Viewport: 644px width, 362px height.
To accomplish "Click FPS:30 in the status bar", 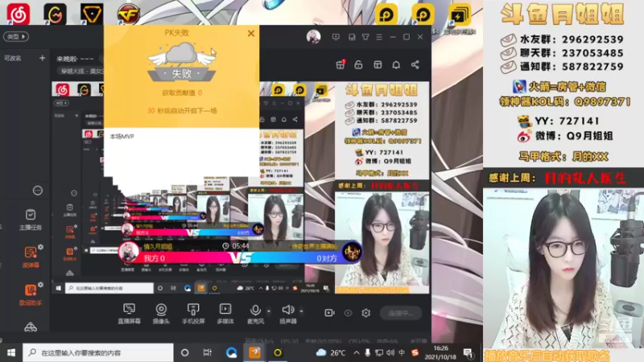I will pyautogui.click(x=289, y=341).
